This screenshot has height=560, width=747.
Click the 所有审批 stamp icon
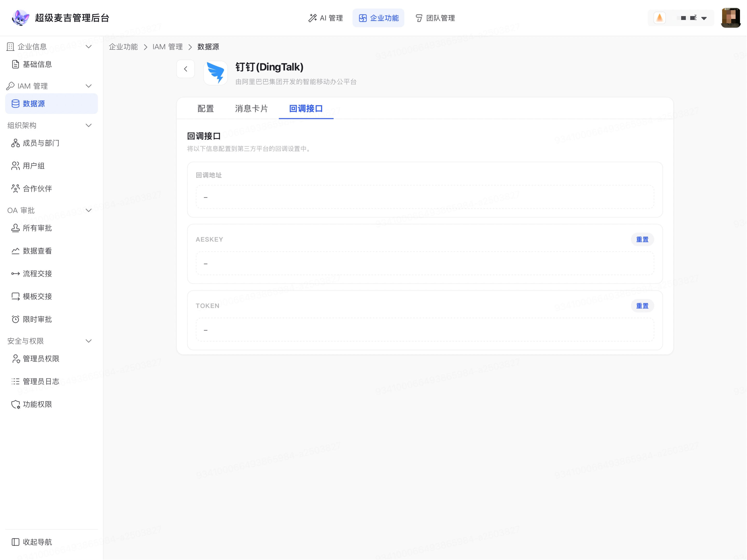click(15, 228)
